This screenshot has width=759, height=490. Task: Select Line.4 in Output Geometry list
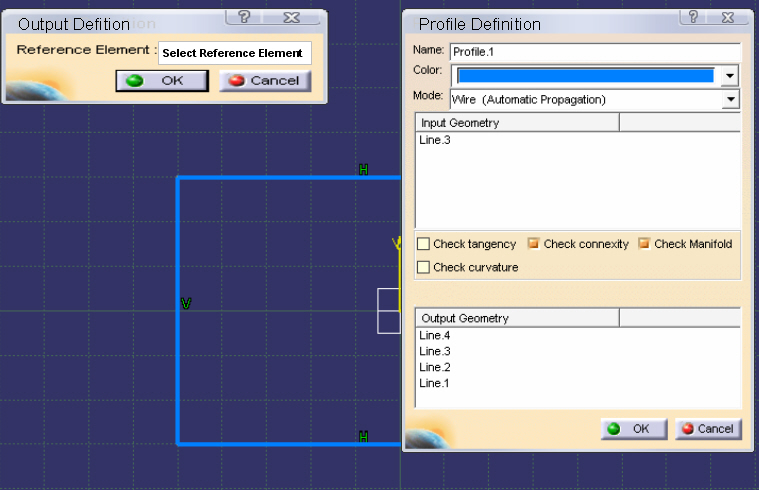click(x=435, y=335)
